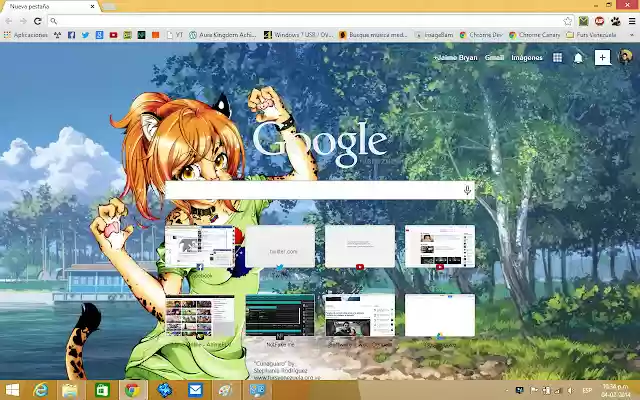Open the Google apps grid

[557, 58]
